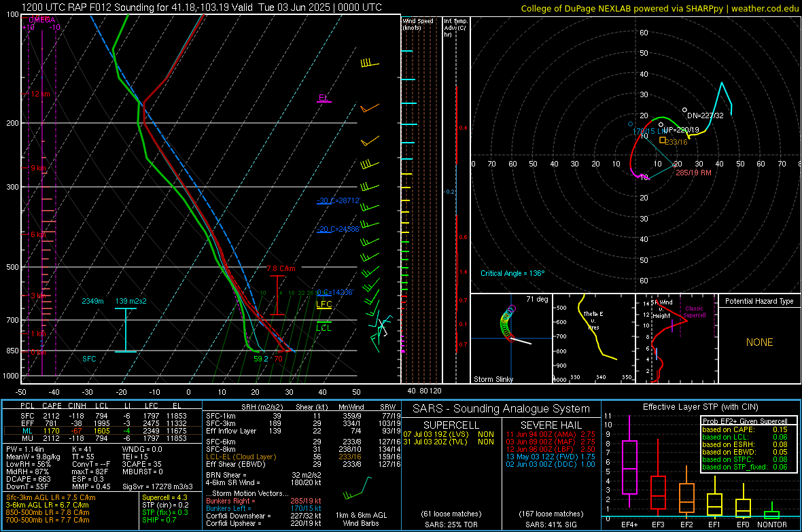802x532 pixels.
Task: Click the sounding title with valid date
Action: click(x=202, y=7)
